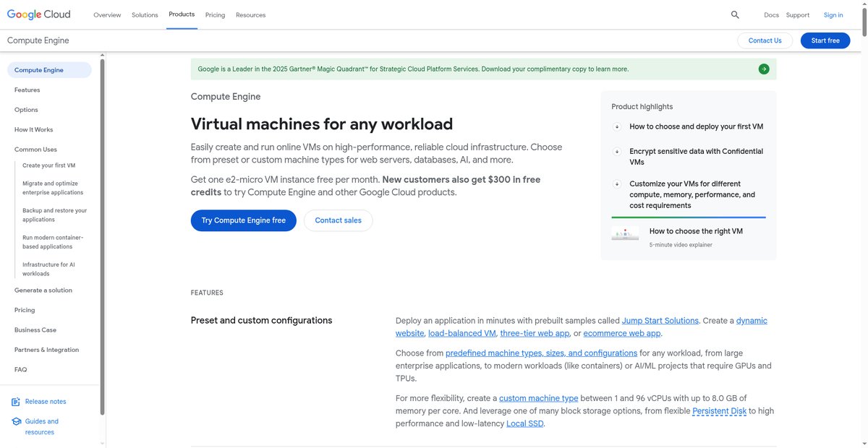The width and height of the screenshot is (868, 448).
Task: Click the green arrow on Gartner banner
Action: (764, 69)
